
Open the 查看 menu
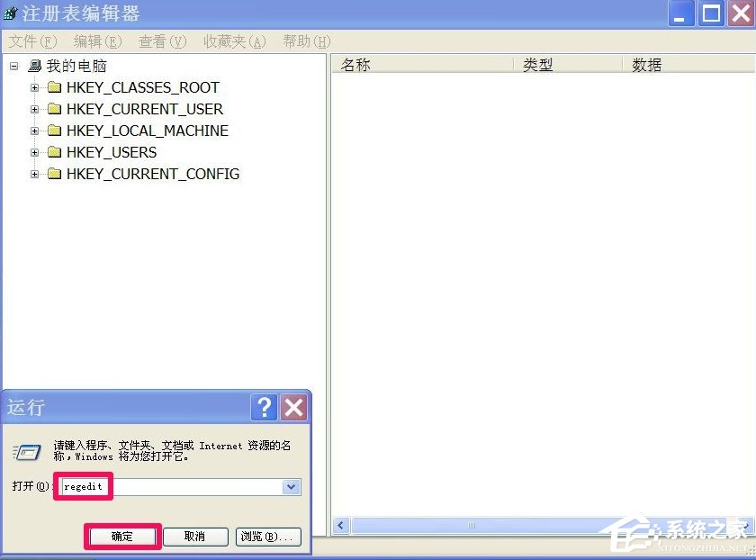tap(158, 41)
